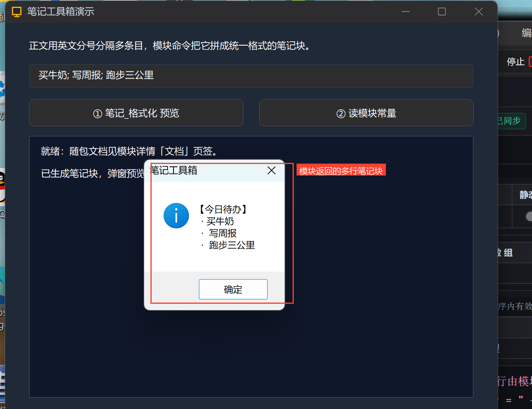Click the 笔记工具箱演示 window app icon
Viewport: 532px width, 409px height.
17,12
